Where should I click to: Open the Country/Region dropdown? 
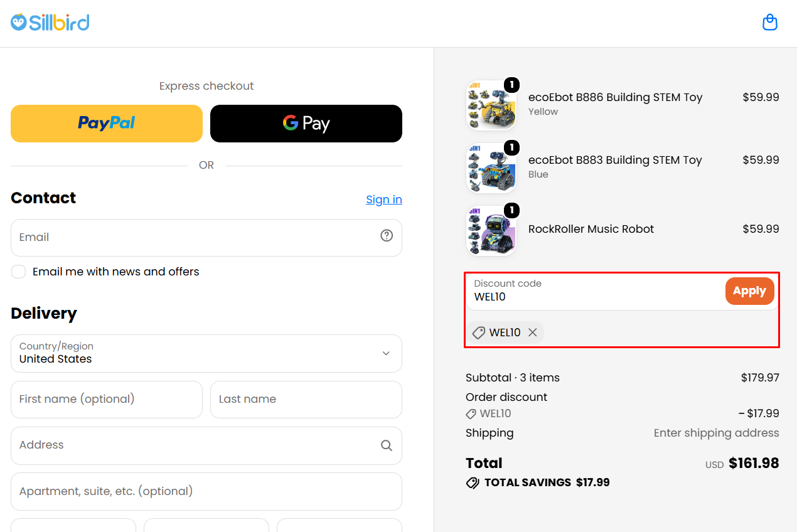click(x=206, y=353)
